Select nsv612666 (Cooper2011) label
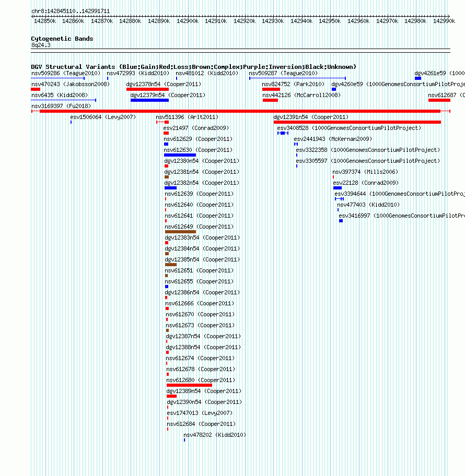 tap(200, 303)
